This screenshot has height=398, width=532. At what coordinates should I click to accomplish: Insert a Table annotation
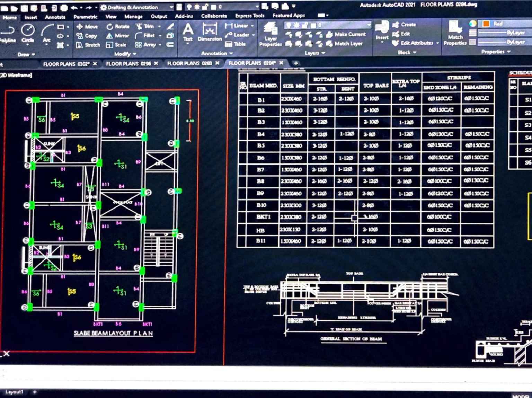236,44
